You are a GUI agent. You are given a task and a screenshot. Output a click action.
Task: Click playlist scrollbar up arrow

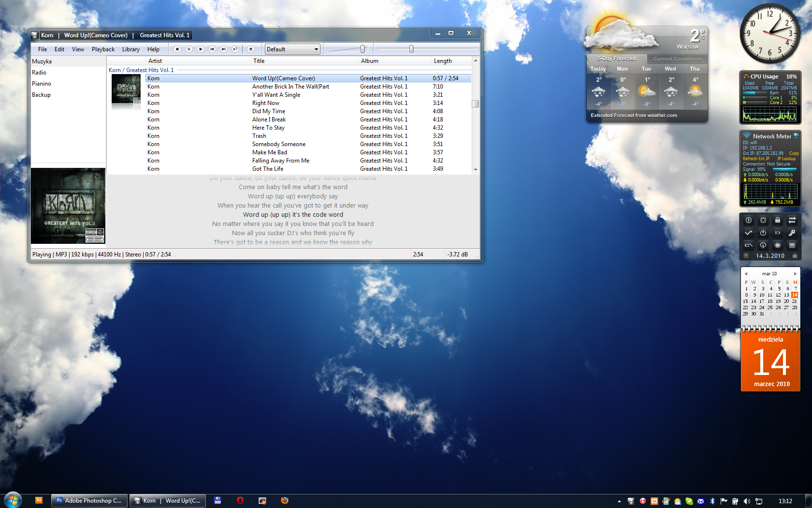[476, 60]
